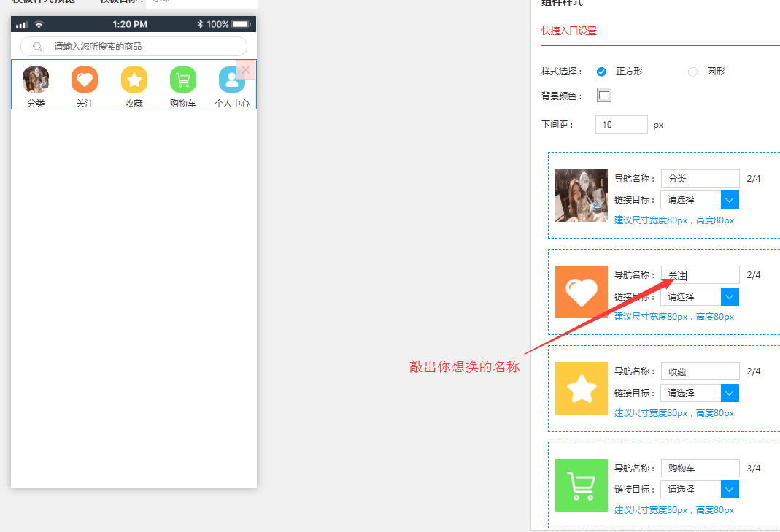The width and height of the screenshot is (780, 532).
Task: Click the green 购物车 cart icon in preview
Action: tap(183, 80)
